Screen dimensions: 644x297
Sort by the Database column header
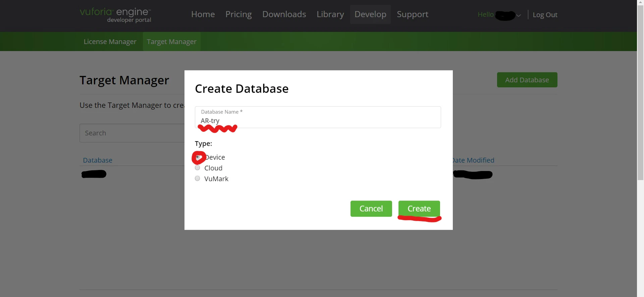[x=98, y=160]
